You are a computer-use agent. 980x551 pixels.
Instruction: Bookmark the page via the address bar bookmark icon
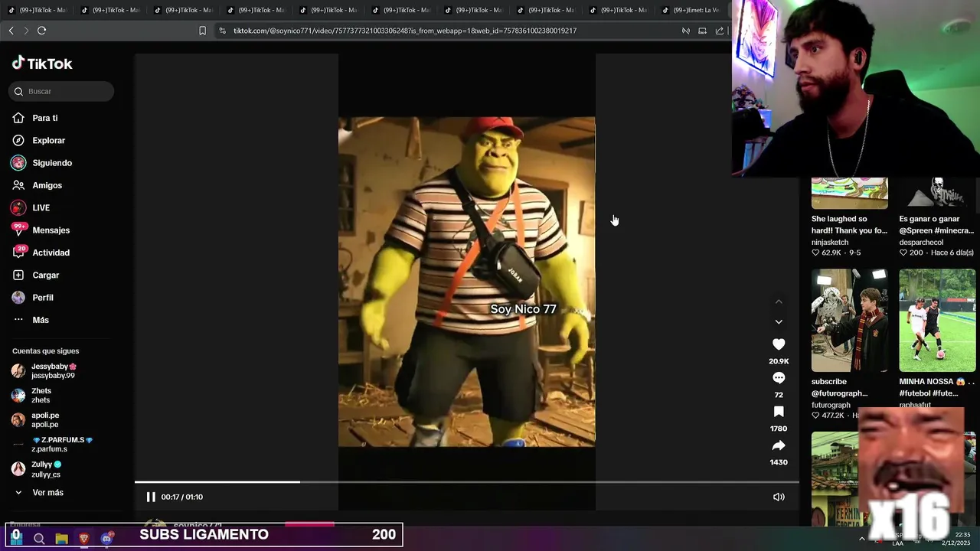coord(202,31)
